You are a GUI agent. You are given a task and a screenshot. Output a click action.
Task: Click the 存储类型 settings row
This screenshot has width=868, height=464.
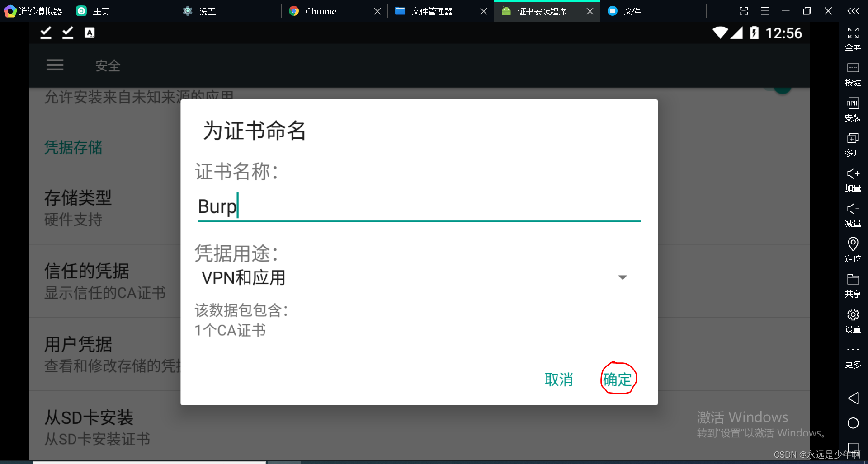pos(105,208)
